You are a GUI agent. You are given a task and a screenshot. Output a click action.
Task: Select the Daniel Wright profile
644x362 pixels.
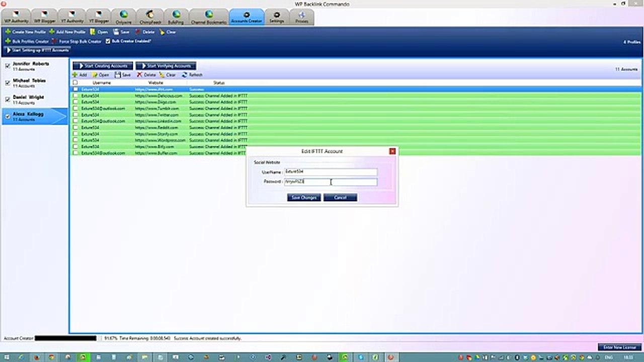pyautogui.click(x=34, y=100)
